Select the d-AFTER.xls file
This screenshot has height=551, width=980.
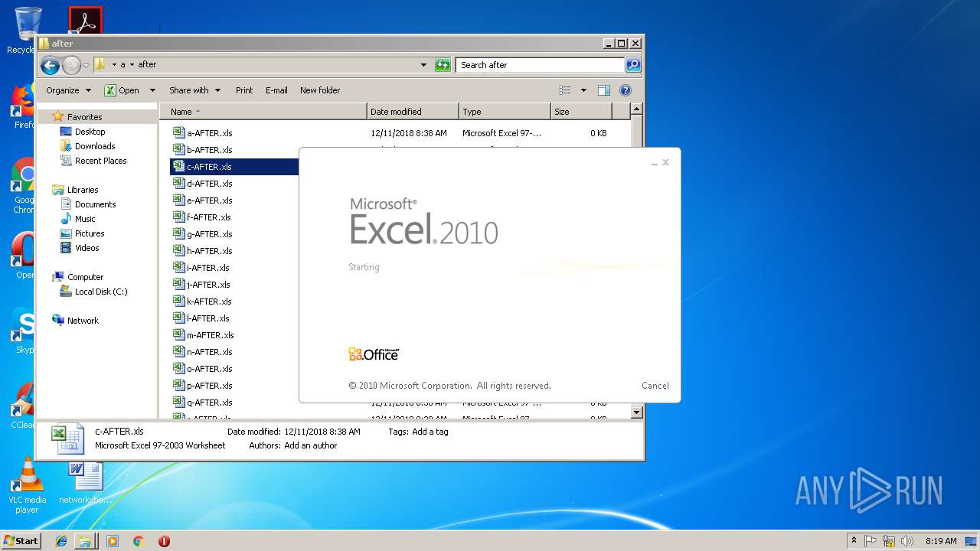(x=209, y=184)
